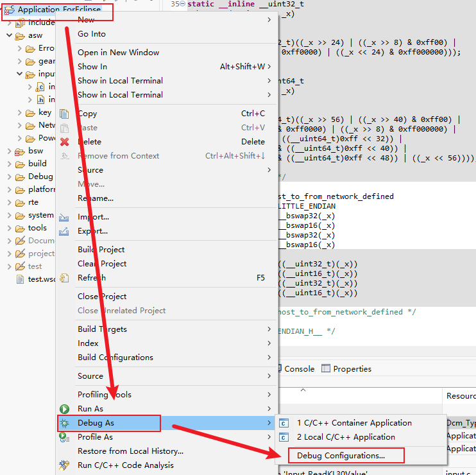Click the C/C++ Container Application icon
This screenshot has width=476, height=475.
coord(284,423)
